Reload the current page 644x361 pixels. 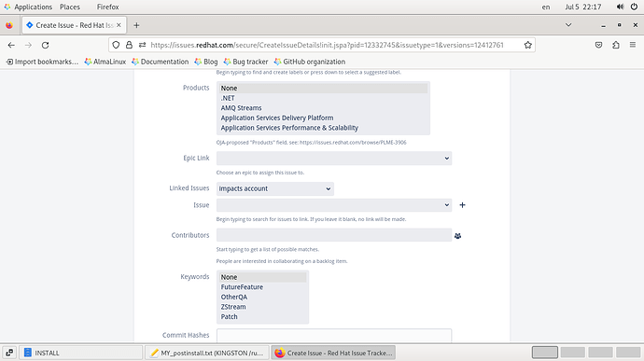pyautogui.click(x=45, y=45)
